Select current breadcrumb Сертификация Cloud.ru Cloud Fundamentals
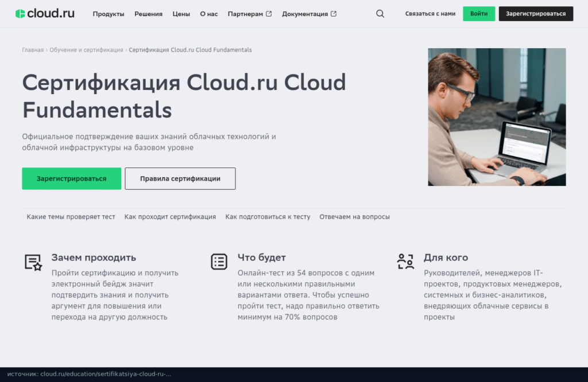Screen dimensions: 588x382 click(190, 50)
